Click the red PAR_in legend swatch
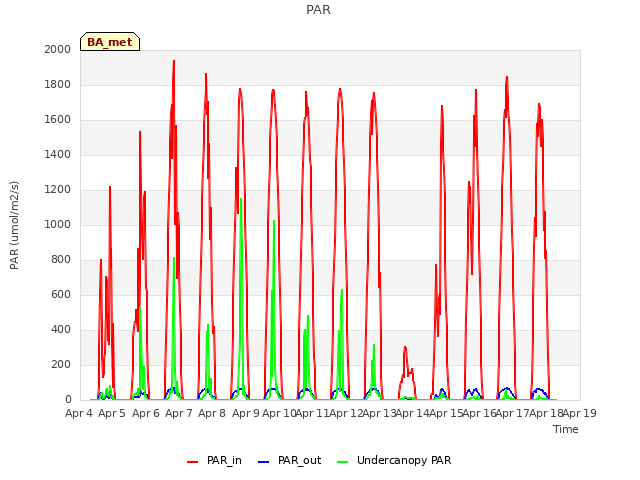Viewport: 640px width, 480px height. click(x=192, y=462)
